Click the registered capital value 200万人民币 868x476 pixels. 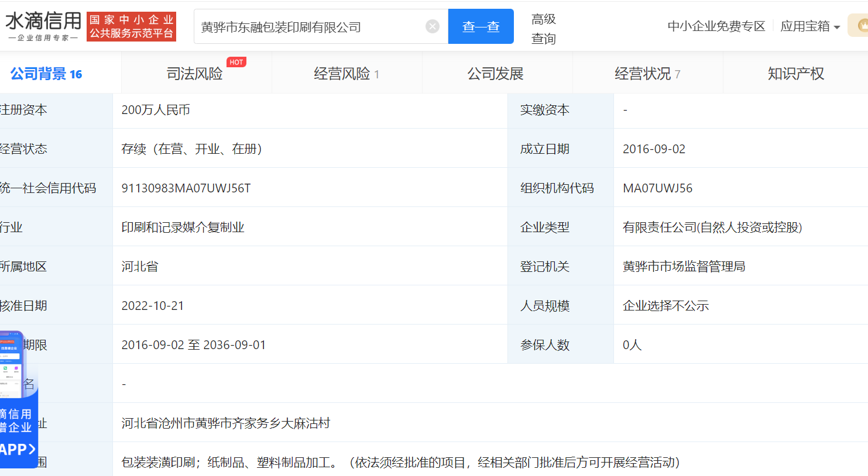click(x=156, y=110)
